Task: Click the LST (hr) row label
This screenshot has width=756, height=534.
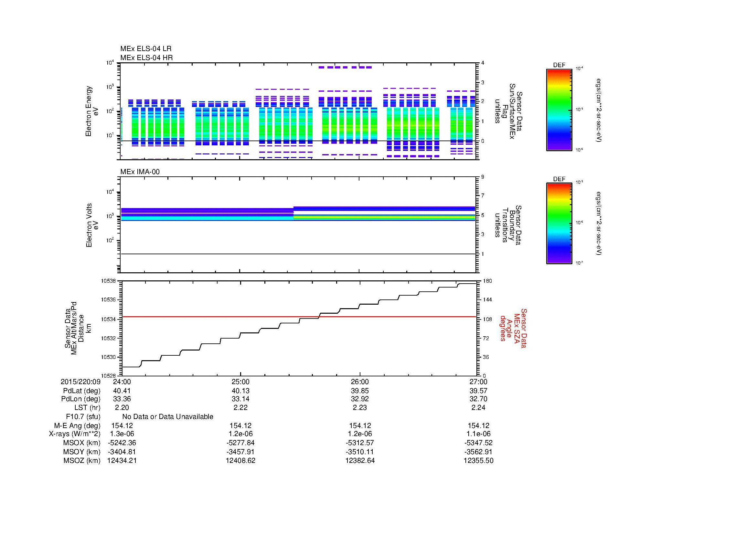Action: click(87, 408)
